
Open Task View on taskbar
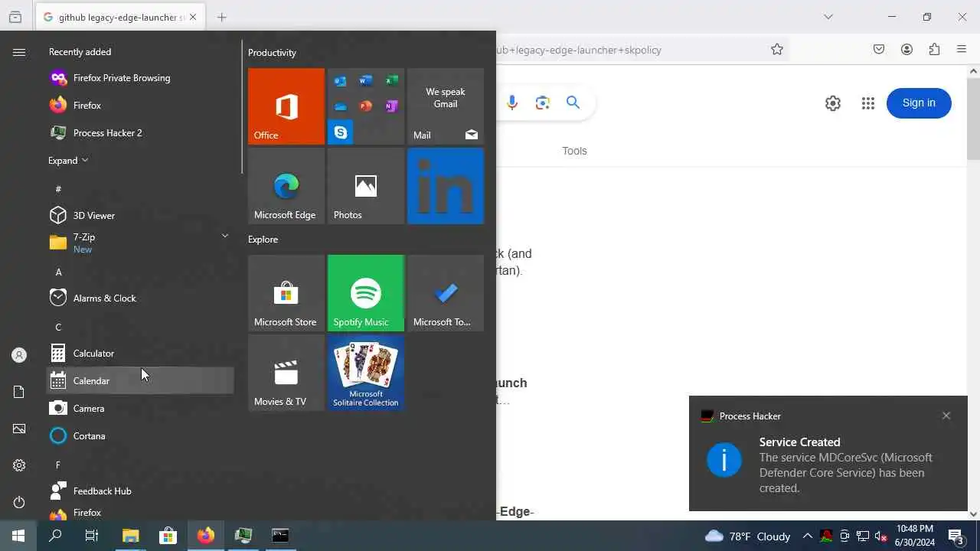[x=92, y=536]
